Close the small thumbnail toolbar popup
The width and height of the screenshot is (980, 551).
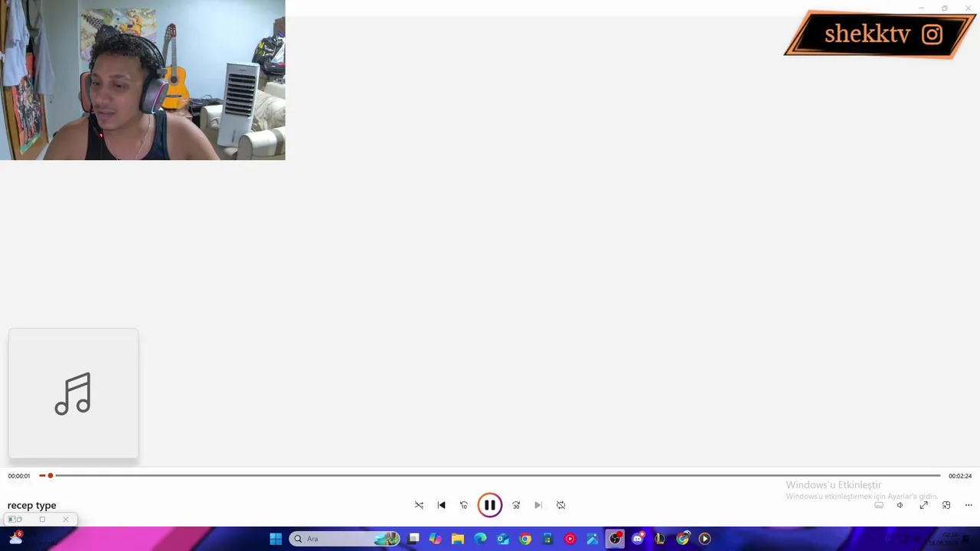click(66, 520)
